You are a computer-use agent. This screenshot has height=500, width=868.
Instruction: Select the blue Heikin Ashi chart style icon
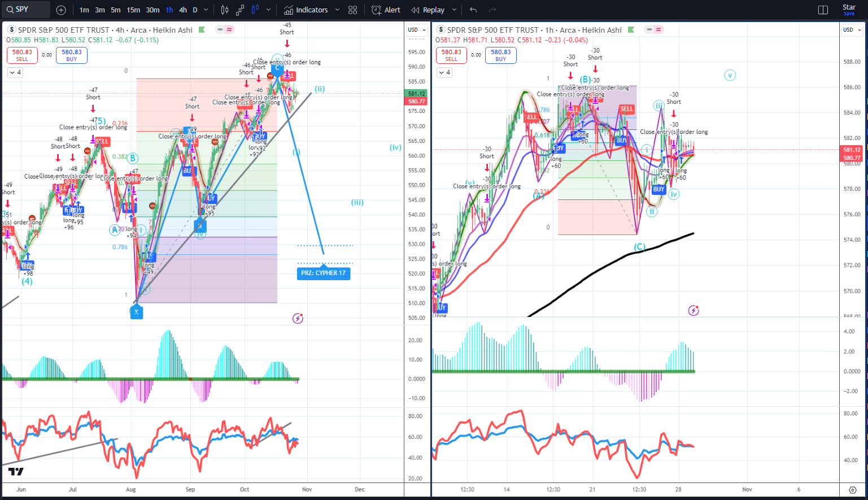[x=255, y=10]
